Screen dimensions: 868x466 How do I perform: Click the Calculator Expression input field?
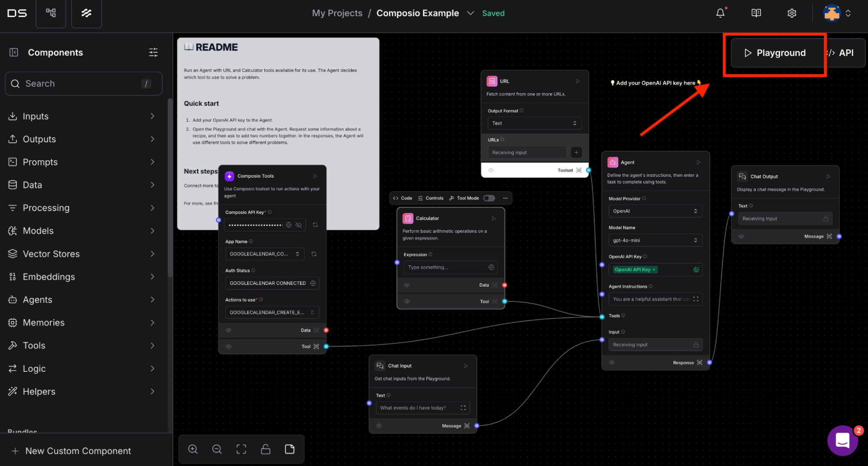click(446, 268)
